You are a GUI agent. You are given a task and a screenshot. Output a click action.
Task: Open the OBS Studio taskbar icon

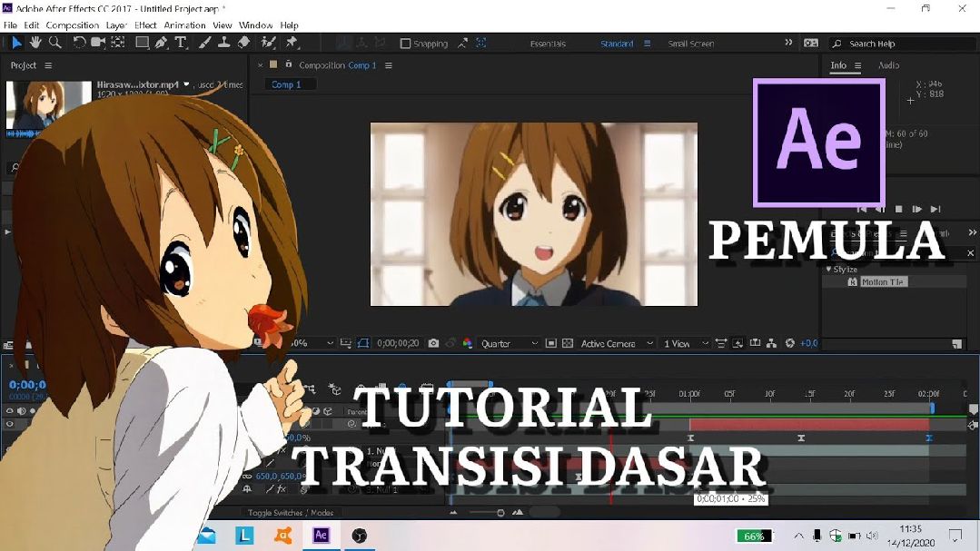pos(360,536)
